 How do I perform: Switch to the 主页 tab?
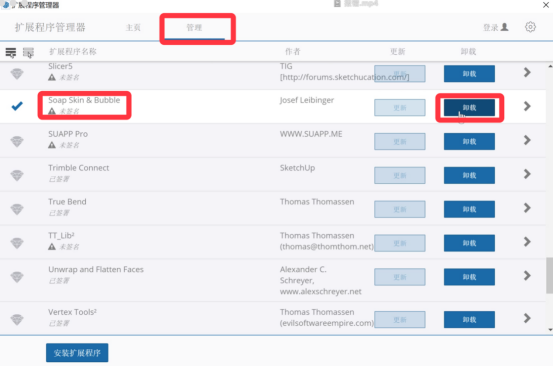[x=133, y=27]
